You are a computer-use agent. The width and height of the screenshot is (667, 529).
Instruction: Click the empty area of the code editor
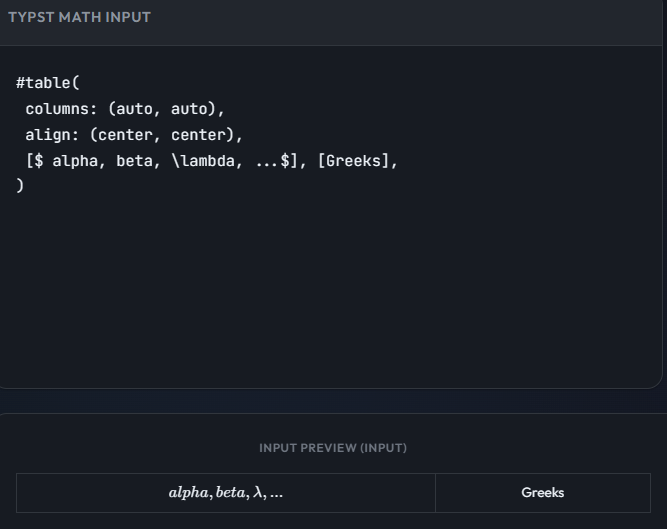pos(330,290)
